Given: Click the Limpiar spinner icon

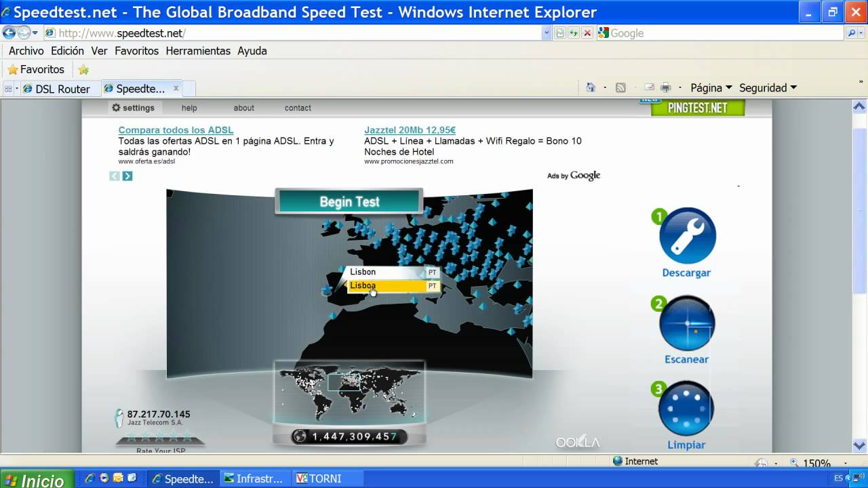Looking at the screenshot, I should [x=686, y=409].
